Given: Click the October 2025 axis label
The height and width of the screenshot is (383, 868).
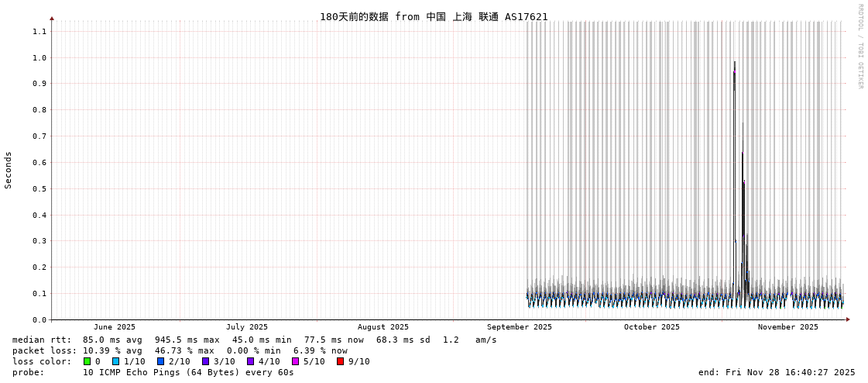Looking at the screenshot, I should [x=651, y=327].
